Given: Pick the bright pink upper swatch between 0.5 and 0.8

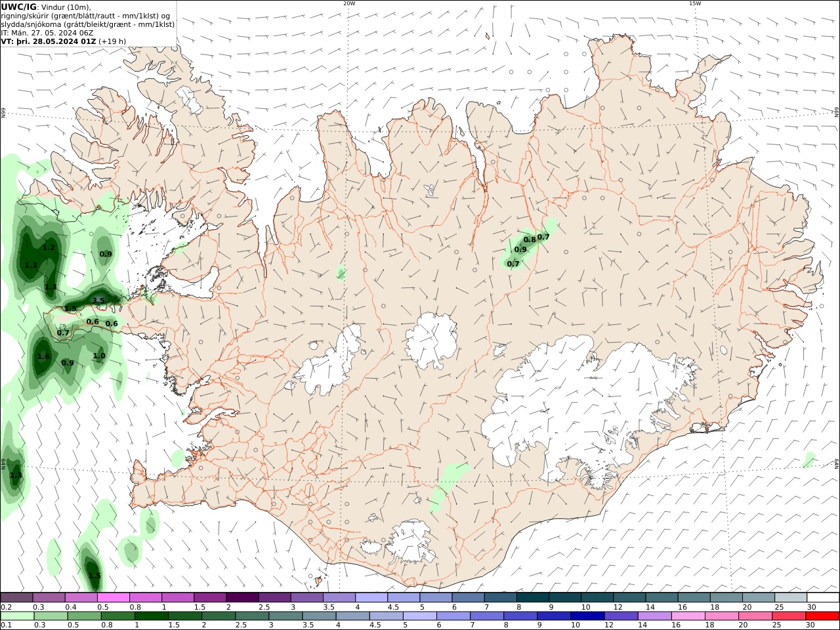Looking at the screenshot, I should click(114, 597).
